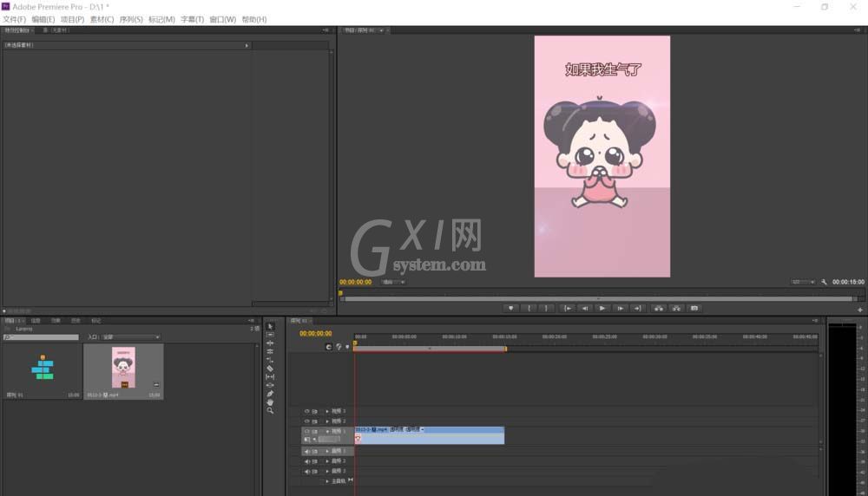Click the timeline work area bar
This screenshot has width=868, height=496.
pos(431,349)
